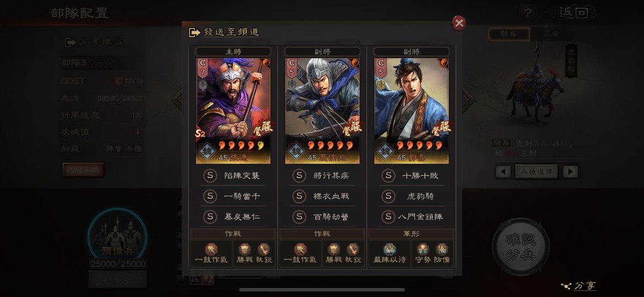The height and width of the screenshot is (297, 644).
Task: Switch to the 騎兵 tab
Action: (x=509, y=35)
